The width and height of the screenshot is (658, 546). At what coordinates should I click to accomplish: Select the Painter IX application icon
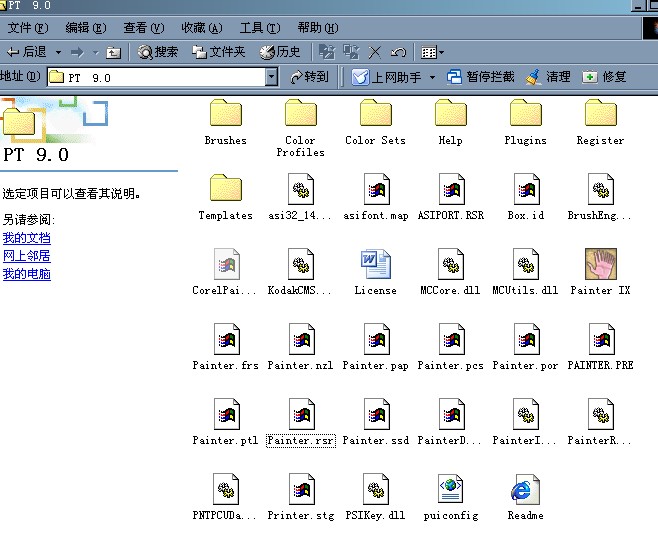[601, 264]
